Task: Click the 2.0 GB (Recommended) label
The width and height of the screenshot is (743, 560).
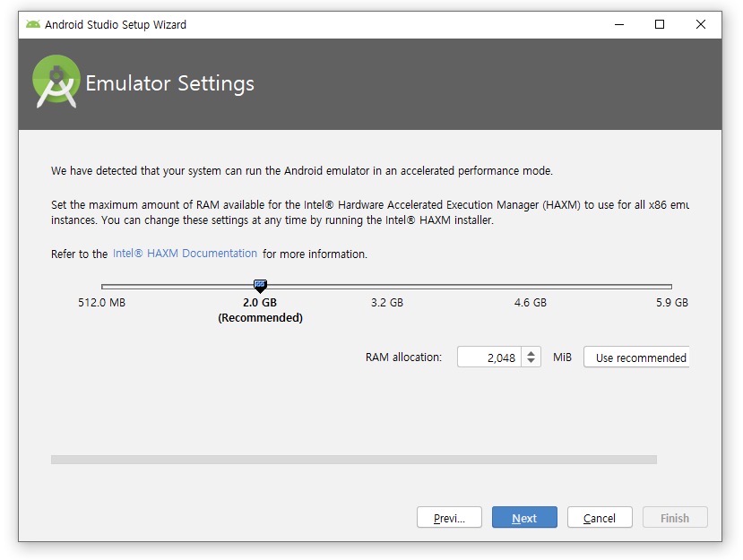Action: pyautogui.click(x=260, y=310)
